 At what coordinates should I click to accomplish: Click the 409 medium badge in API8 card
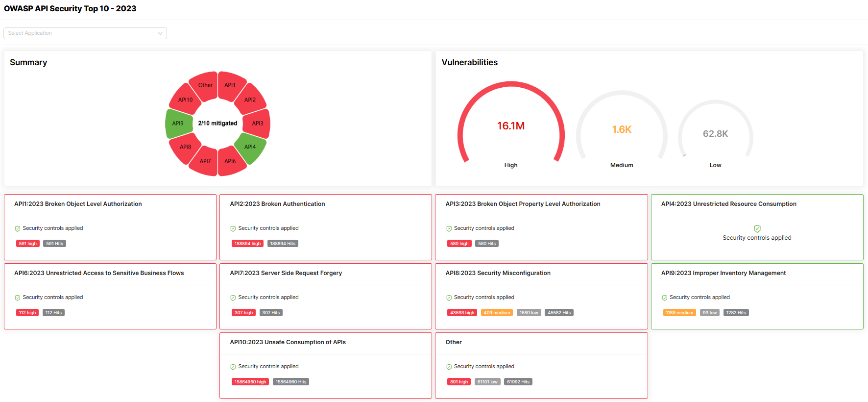click(x=497, y=313)
